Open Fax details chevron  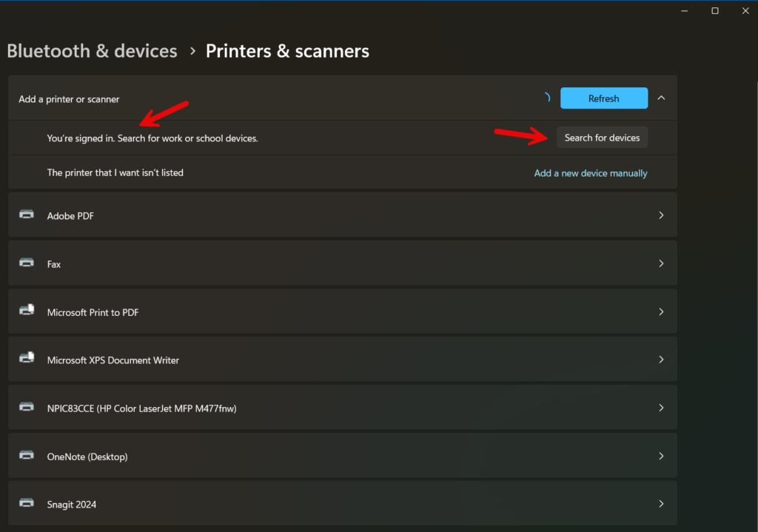(x=661, y=263)
